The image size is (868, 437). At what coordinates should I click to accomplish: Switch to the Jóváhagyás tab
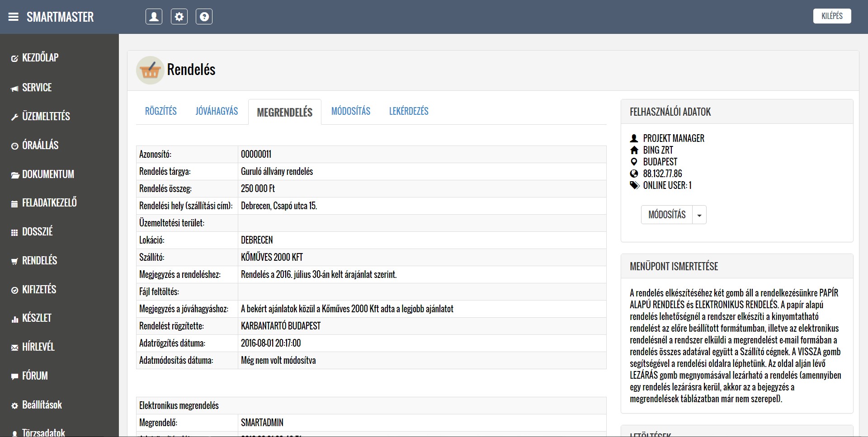[217, 111]
